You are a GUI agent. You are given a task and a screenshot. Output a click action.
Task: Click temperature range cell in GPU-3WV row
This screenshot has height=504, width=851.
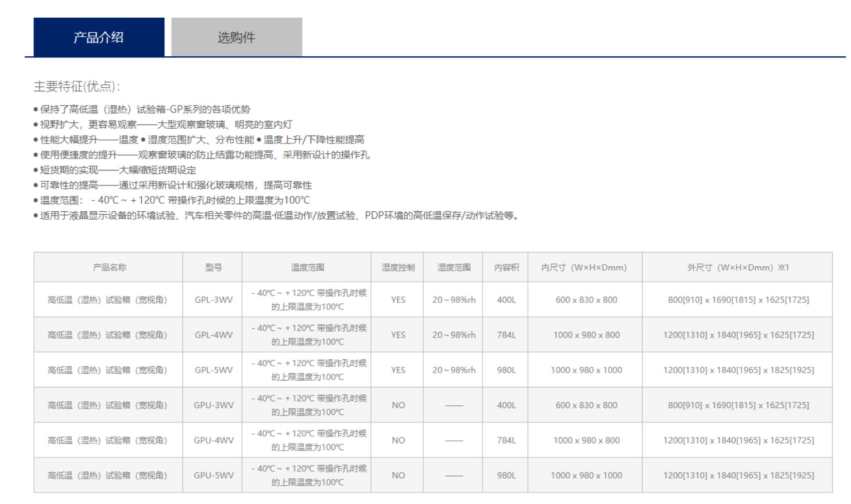307,405
